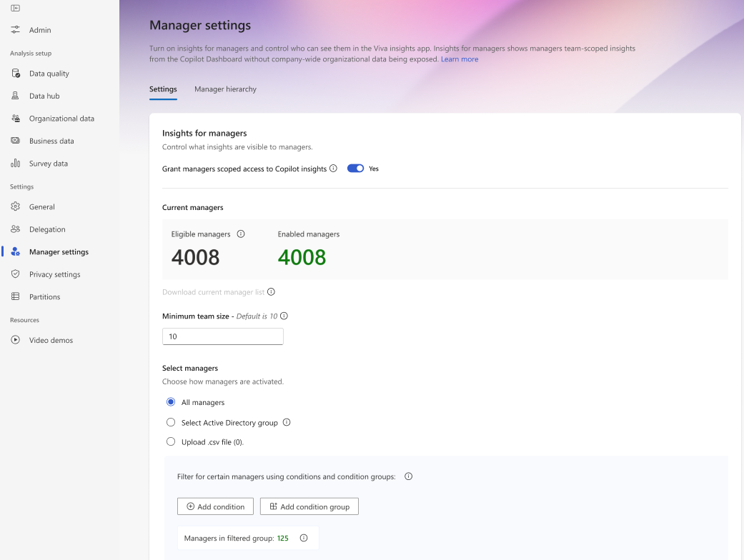Screen dimensions: 744x560
Task: Click the Data quality icon
Action: (16, 74)
